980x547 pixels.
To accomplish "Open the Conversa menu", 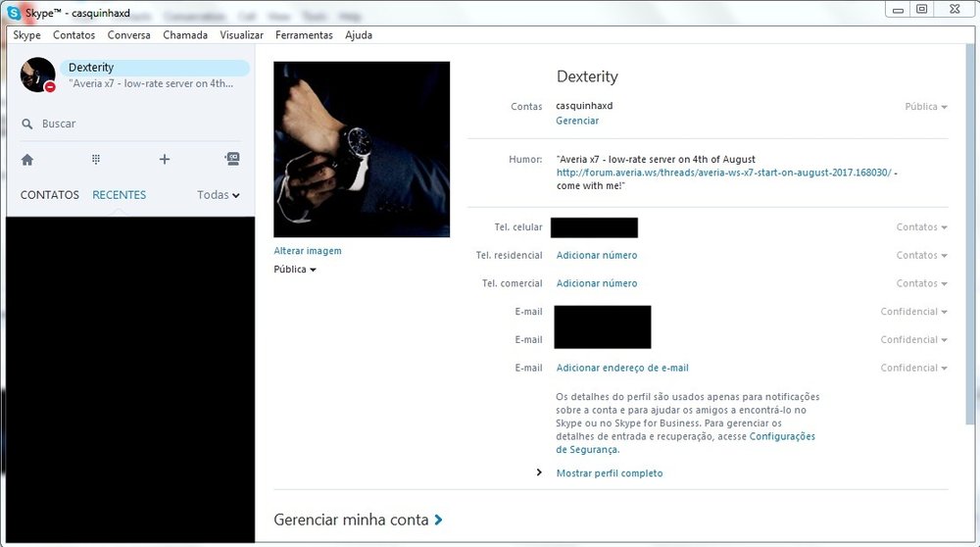I will [x=128, y=35].
